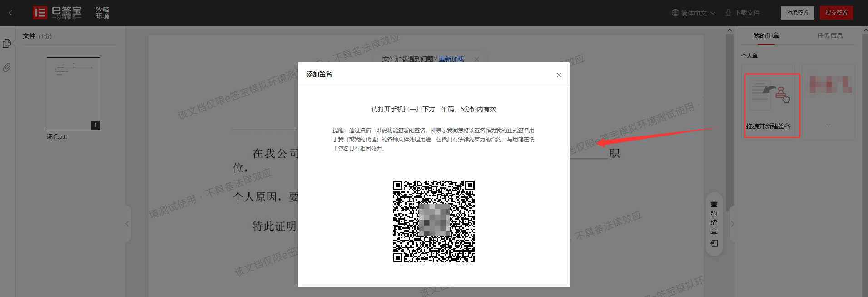
Task: Click the 盖骑缝章 button
Action: [714, 224]
